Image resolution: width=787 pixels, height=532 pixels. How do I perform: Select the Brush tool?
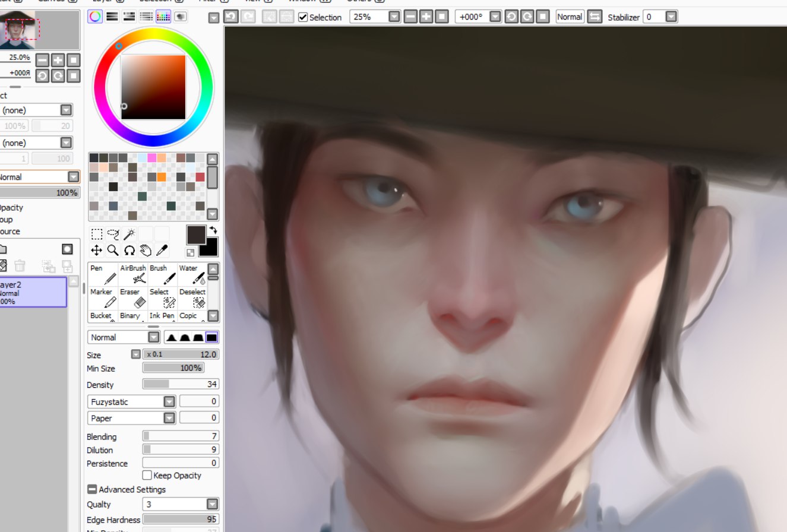tap(163, 274)
